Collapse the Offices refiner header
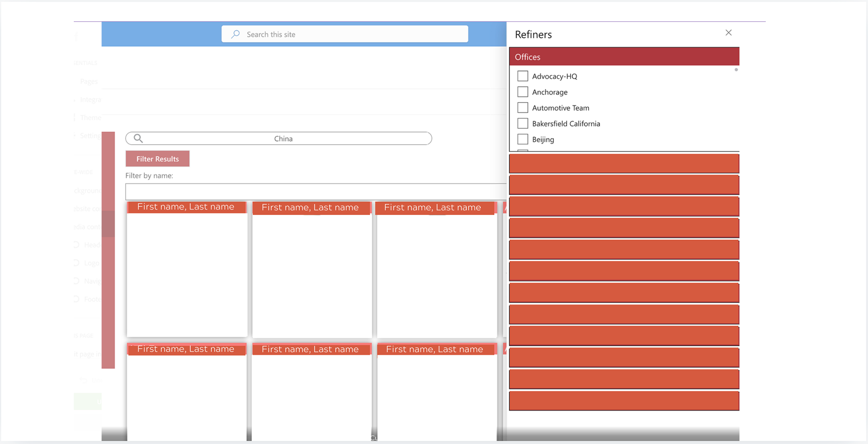The height and width of the screenshot is (444, 868). pyautogui.click(x=624, y=56)
